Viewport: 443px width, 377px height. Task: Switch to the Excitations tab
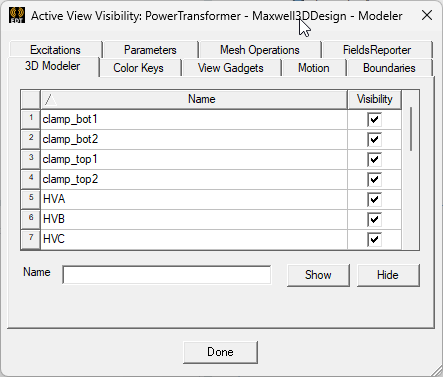click(55, 50)
